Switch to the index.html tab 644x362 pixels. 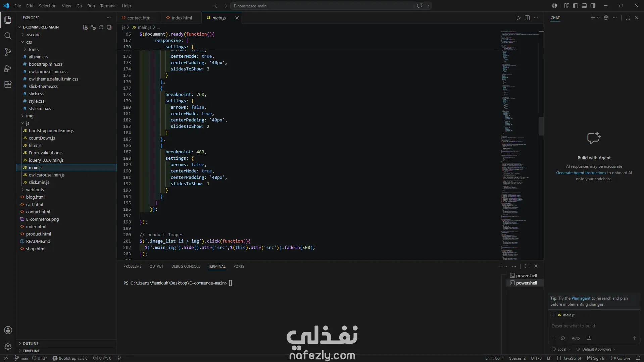coord(182,18)
